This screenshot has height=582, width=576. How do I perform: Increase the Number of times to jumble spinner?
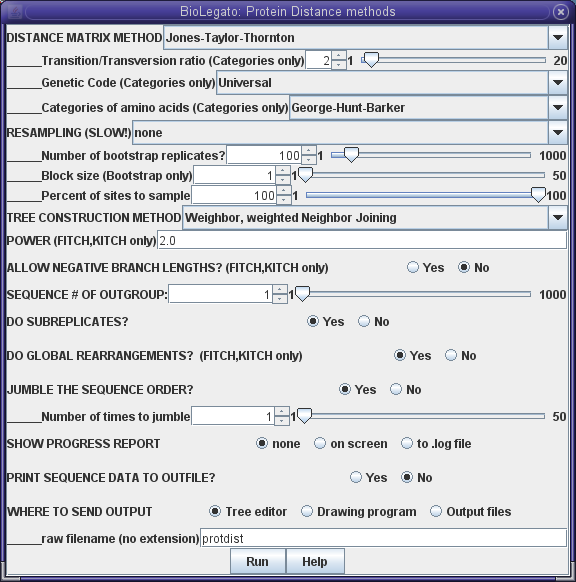point(282,412)
